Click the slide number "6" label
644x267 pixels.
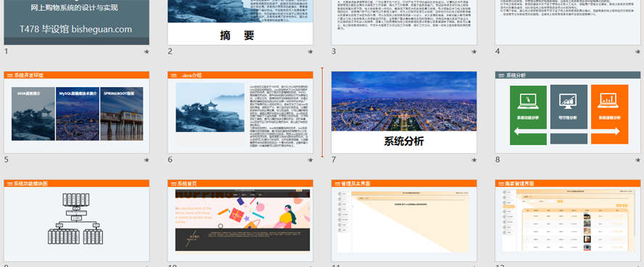[x=170, y=160]
